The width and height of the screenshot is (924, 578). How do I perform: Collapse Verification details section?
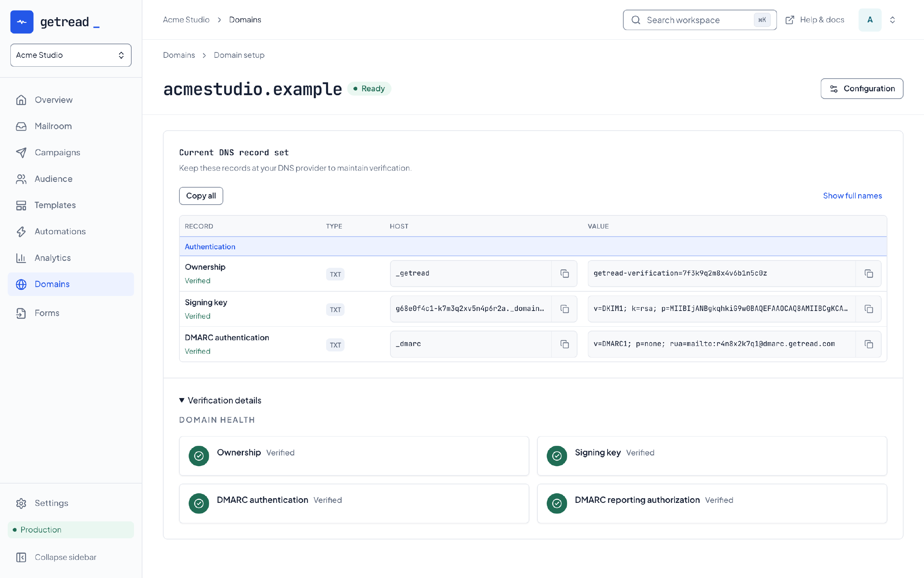coord(220,400)
